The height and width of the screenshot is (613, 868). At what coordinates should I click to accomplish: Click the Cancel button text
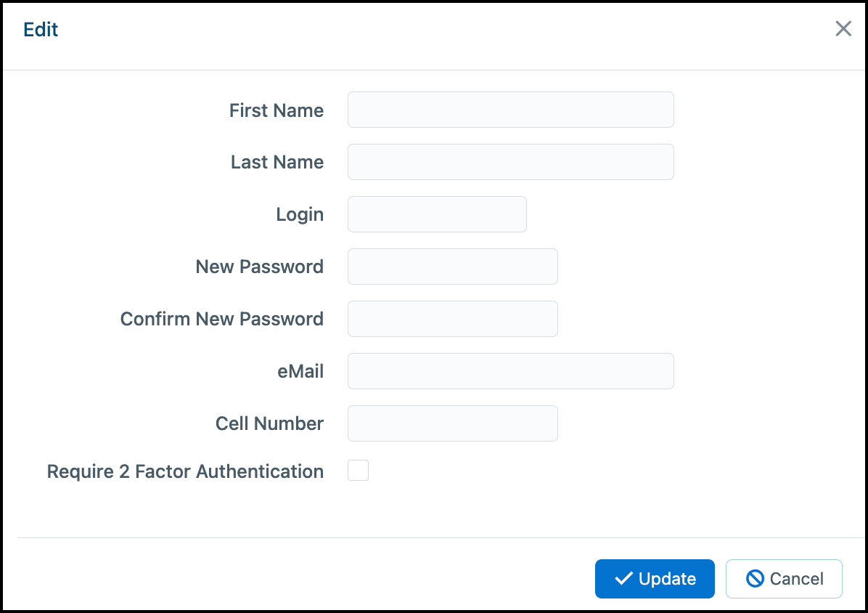coord(797,579)
